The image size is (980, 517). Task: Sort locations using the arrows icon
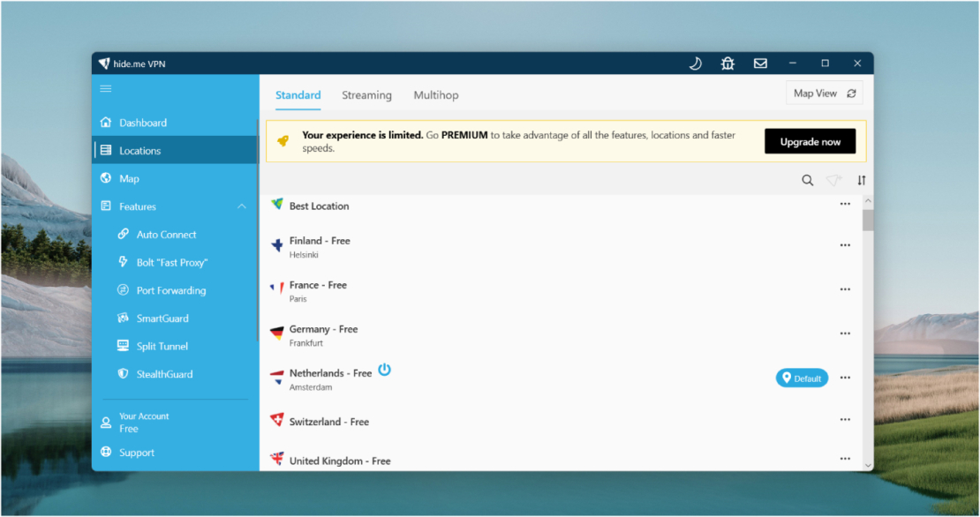861,180
